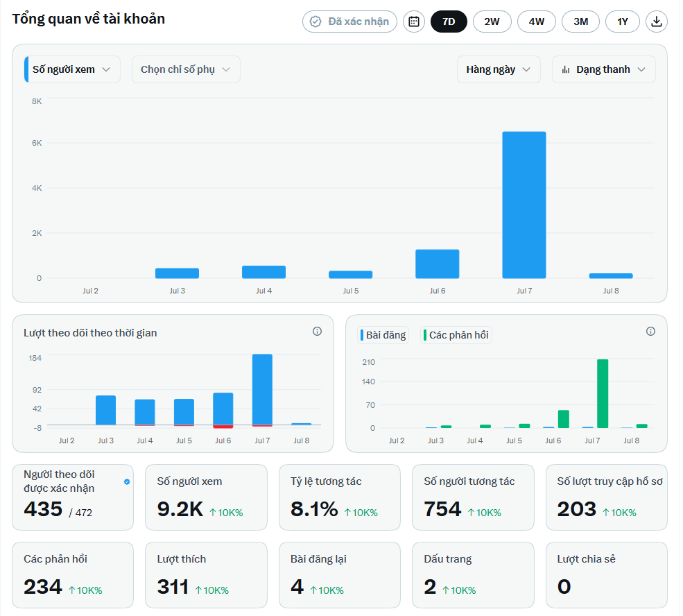Download the analytics data via download icon

pos(657,22)
